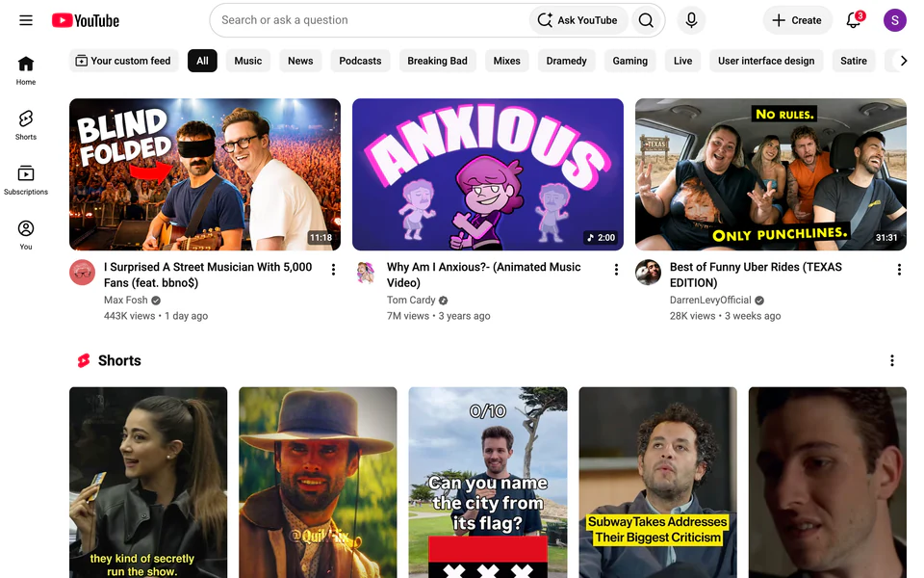This screenshot has width=924, height=578.
Task: Click the Max Fosh channel avatar
Action: coord(83,273)
